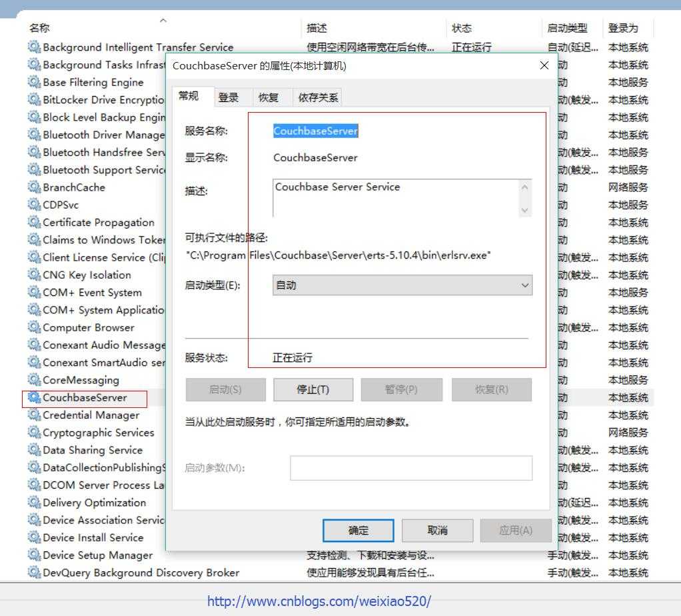The image size is (681, 616).
Task: Click the gear icon beside Device Install Service
Action: pyautogui.click(x=34, y=537)
